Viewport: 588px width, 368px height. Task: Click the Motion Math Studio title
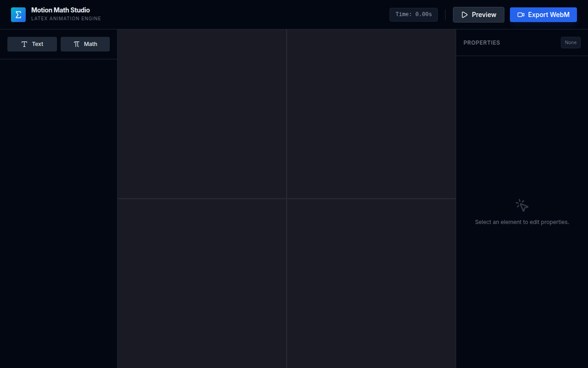click(x=61, y=10)
